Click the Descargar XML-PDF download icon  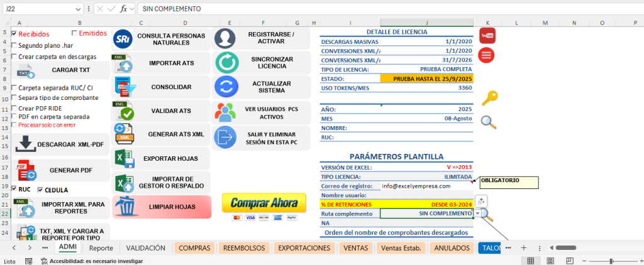pyautogui.click(x=26, y=144)
